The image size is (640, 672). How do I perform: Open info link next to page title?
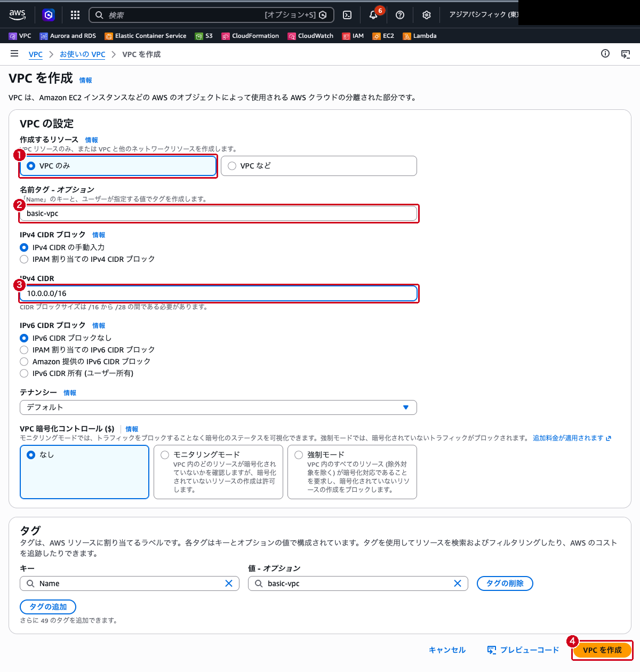pyautogui.click(x=86, y=80)
